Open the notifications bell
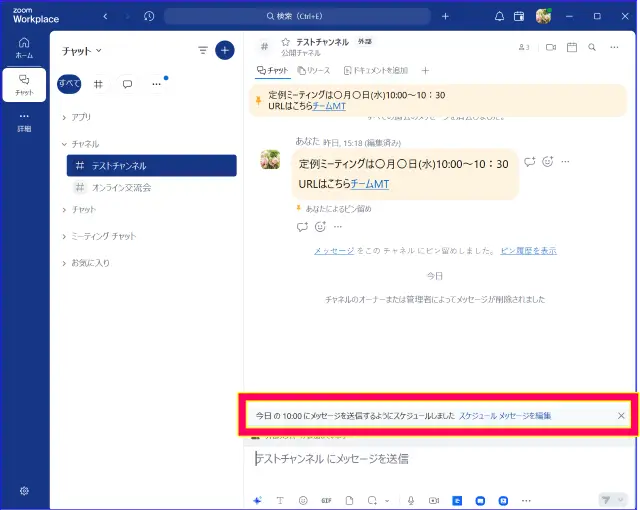The image size is (640, 510). click(x=499, y=16)
